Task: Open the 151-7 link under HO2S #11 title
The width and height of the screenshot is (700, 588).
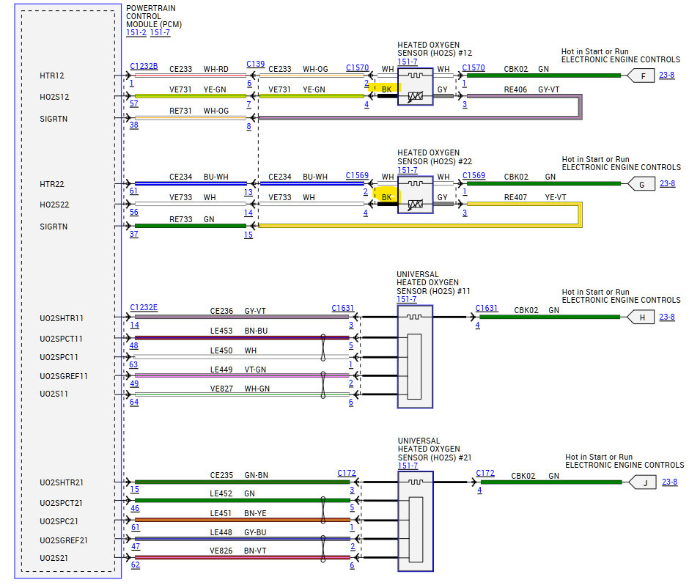Action: point(406,299)
